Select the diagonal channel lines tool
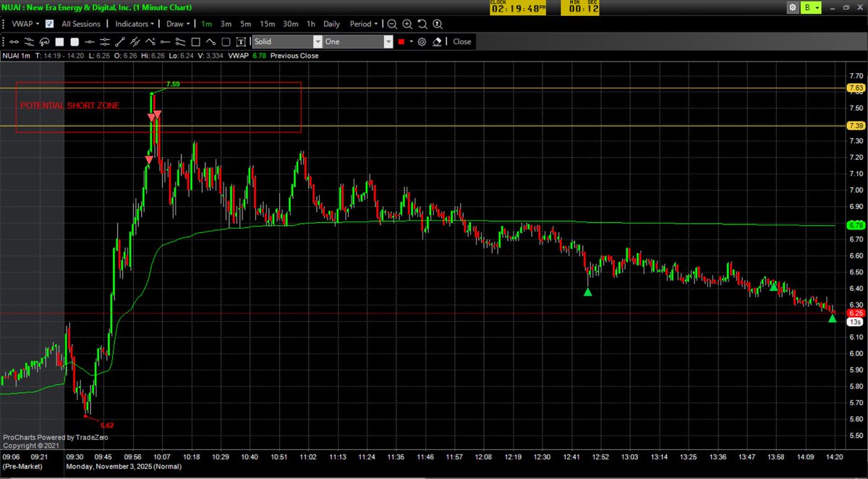The image size is (868, 479). coord(135,42)
